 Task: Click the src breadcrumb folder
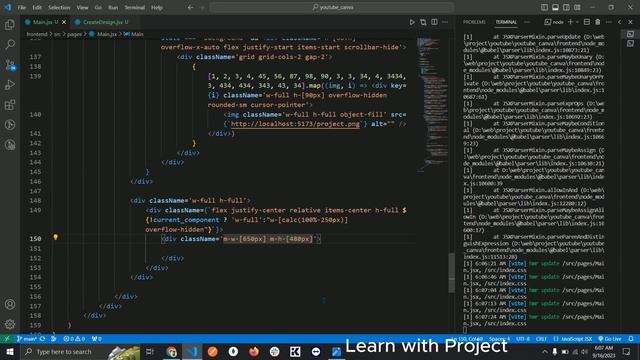(57, 34)
